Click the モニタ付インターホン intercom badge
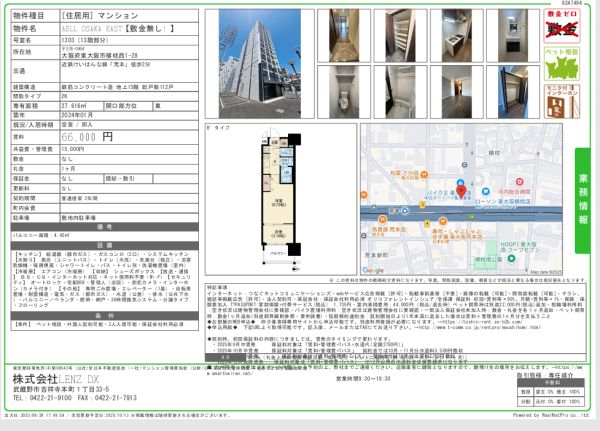 (x=562, y=101)
